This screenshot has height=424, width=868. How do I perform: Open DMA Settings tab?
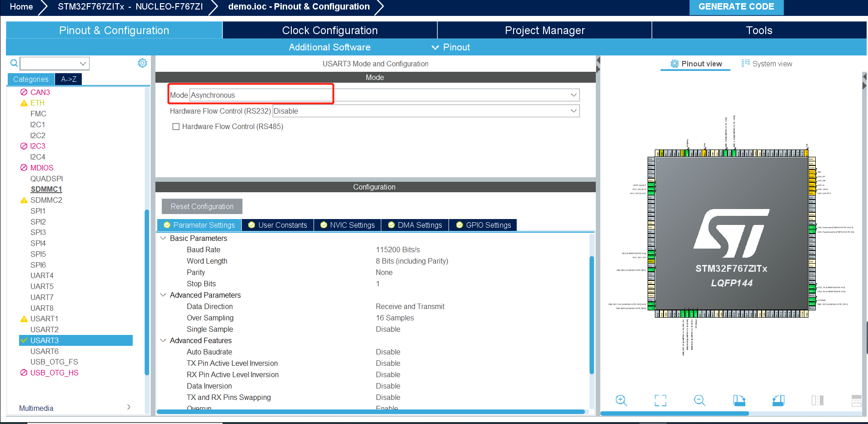tap(415, 225)
